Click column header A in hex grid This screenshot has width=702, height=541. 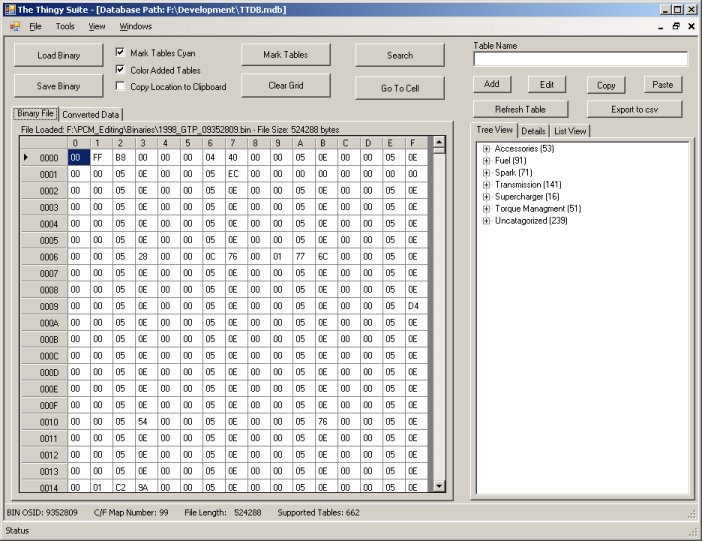point(304,143)
